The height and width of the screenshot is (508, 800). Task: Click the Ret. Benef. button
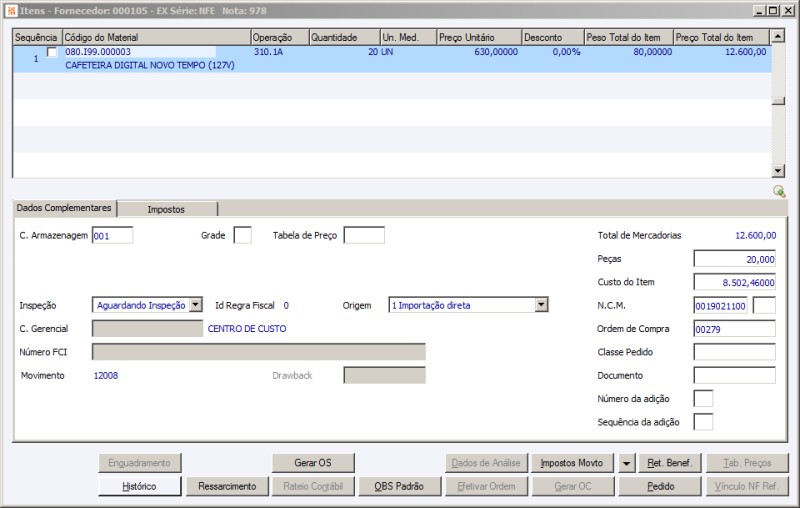tap(670, 463)
